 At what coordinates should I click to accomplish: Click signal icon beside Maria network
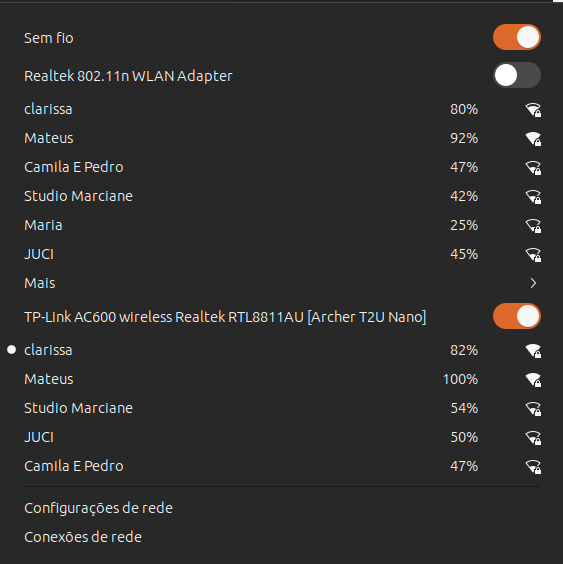[x=533, y=226]
